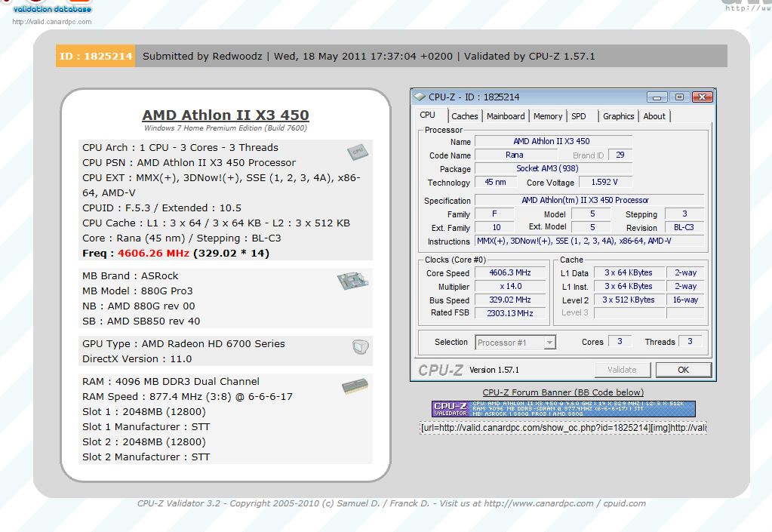Minimize the CPU-Z window

657,97
